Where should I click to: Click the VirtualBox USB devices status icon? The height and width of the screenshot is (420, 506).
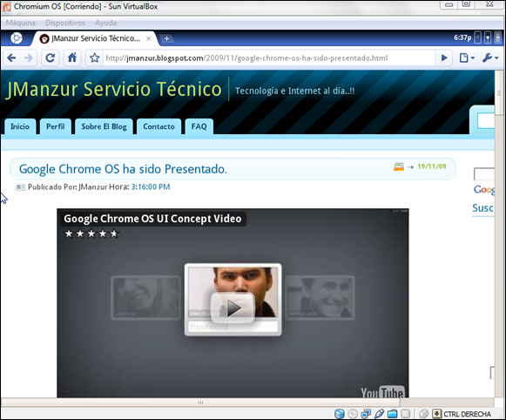[x=379, y=414]
